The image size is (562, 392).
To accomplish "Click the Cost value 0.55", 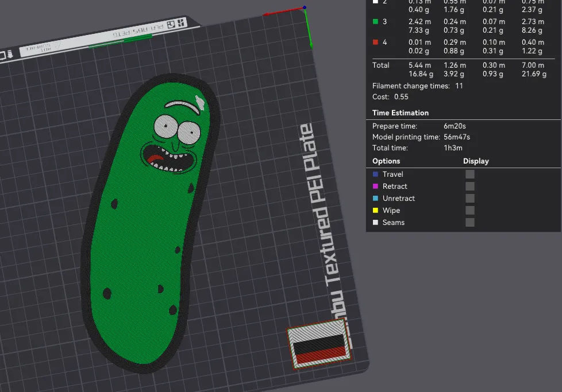I will 402,96.
